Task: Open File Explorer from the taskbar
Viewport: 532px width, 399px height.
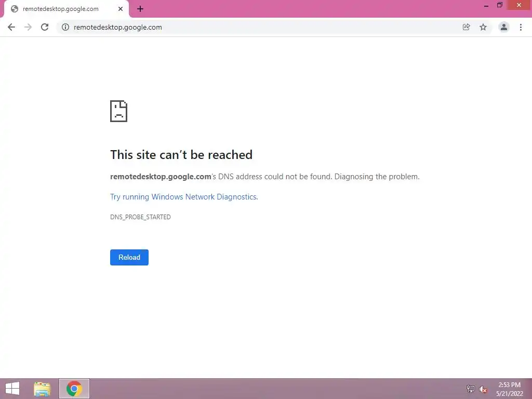Action: click(x=42, y=389)
